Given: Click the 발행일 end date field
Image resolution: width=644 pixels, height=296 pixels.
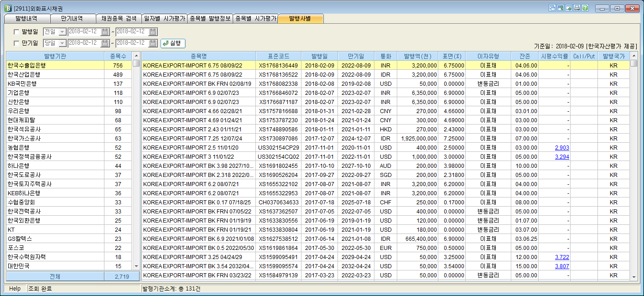Looking at the screenshot, I should [133, 31].
